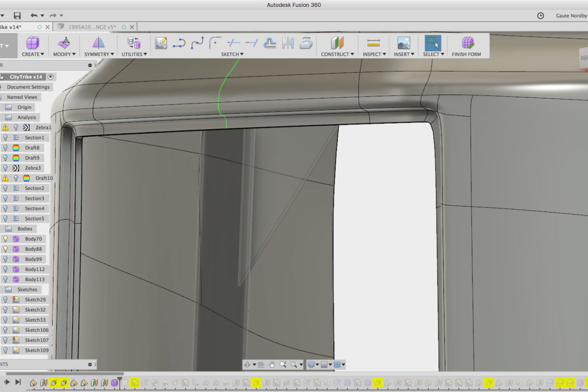Open the UTILITIES dropdown menu

(x=133, y=54)
